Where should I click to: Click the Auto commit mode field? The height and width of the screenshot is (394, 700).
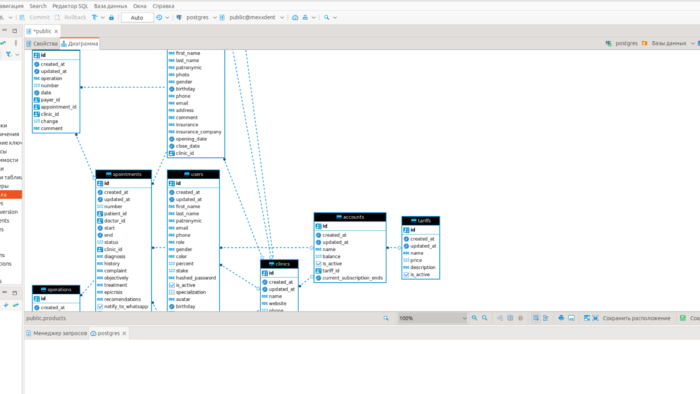tap(137, 17)
